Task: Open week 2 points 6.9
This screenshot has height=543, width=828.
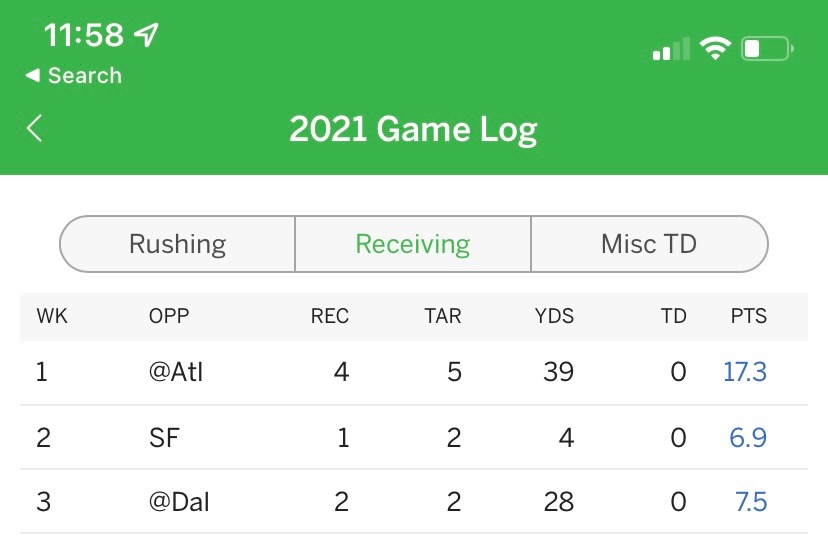Action: pos(748,438)
